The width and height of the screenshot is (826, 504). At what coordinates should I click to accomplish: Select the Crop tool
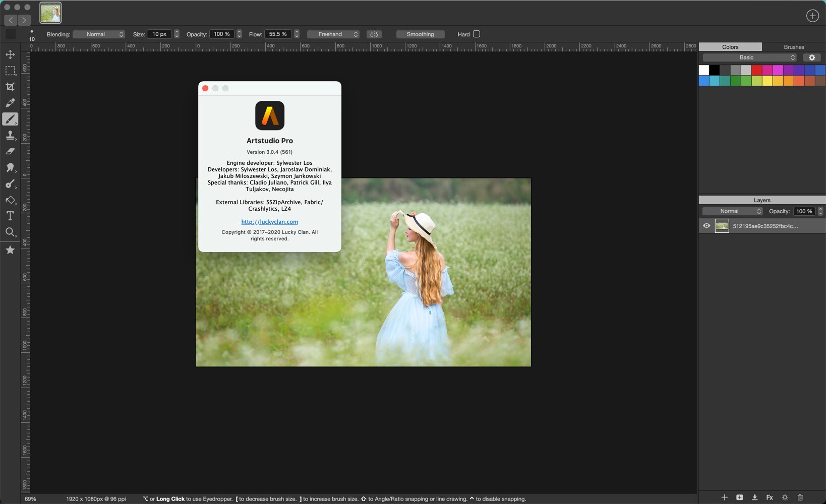click(10, 87)
